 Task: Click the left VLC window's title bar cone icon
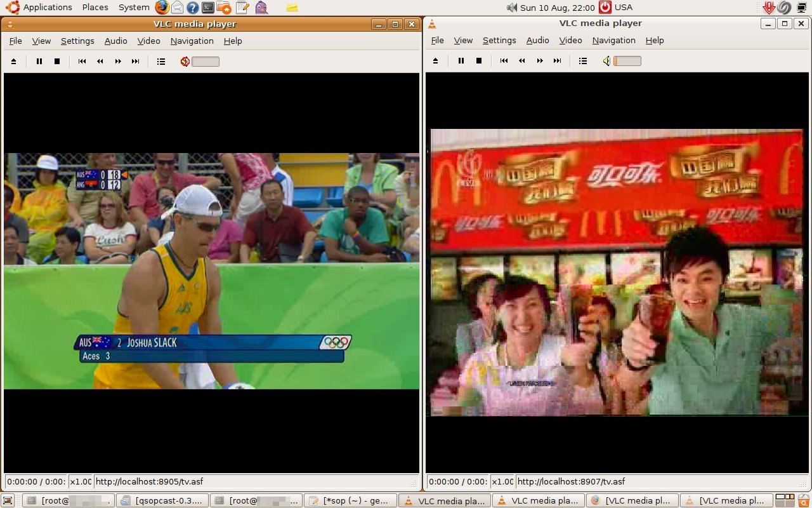10,24
